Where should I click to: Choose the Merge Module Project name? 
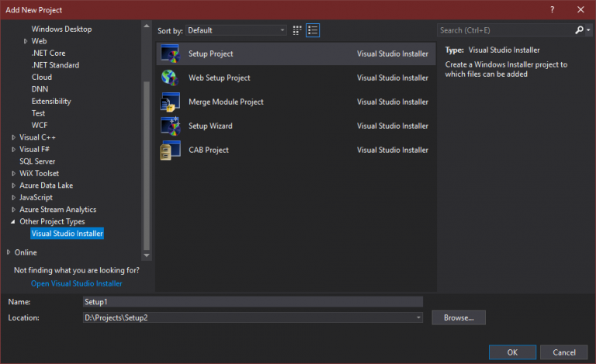click(x=226, y=102)
